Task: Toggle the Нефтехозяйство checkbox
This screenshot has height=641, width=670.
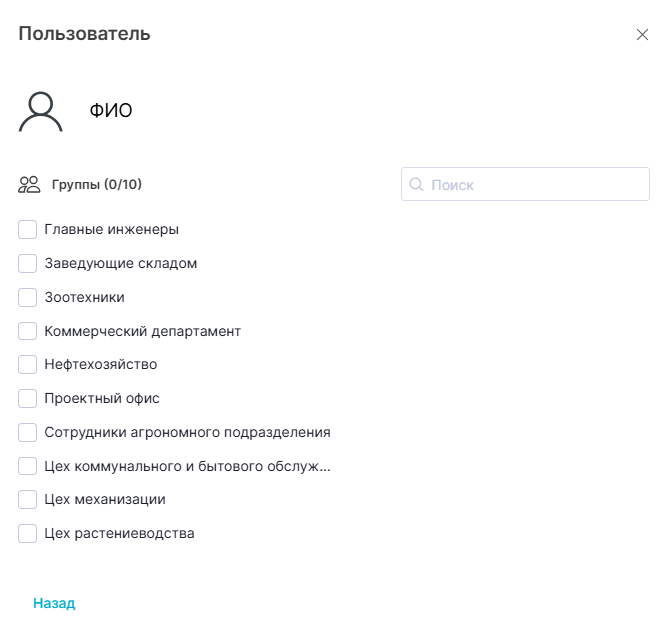Action: pos(28,365)
